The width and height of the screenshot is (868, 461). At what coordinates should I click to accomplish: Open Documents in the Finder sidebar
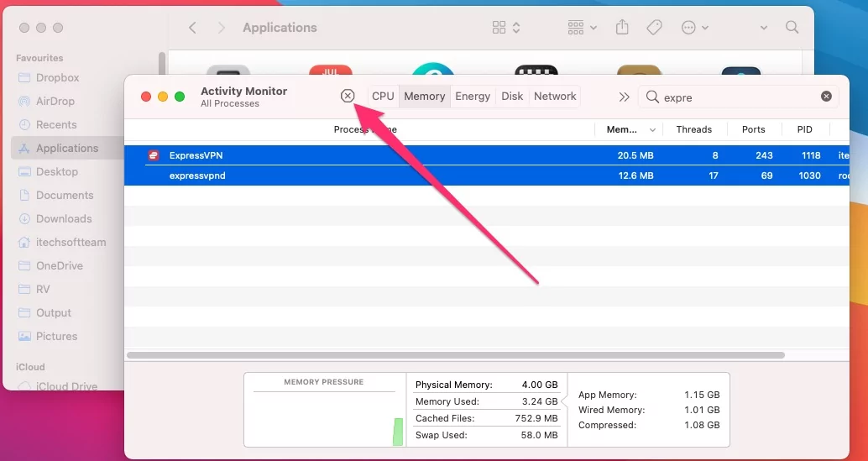[x=65, y=196]
